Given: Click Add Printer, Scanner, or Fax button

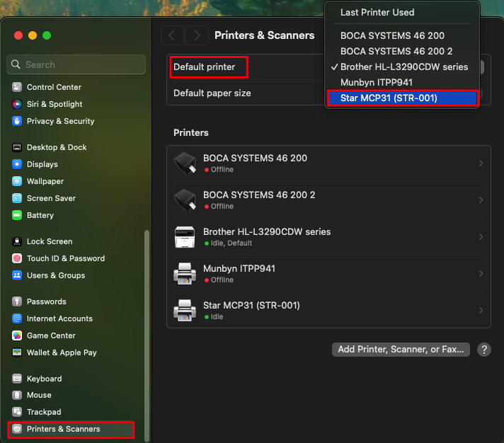Looking at the screenshot, I should click(x=401, y=350).
